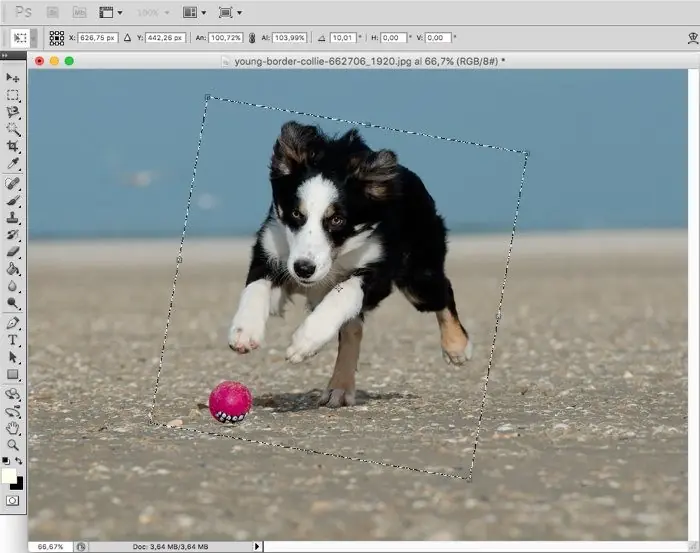Open the zoom level 100% dropdown
Viewport: 700px width, 553px height.
click(157, 13)
